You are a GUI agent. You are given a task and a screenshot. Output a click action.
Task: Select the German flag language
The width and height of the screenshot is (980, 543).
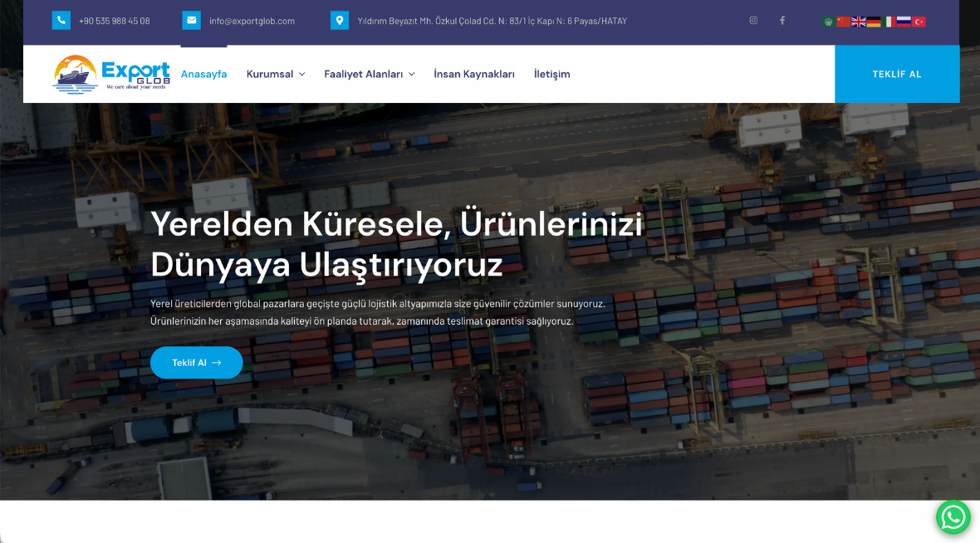point(874,22)
